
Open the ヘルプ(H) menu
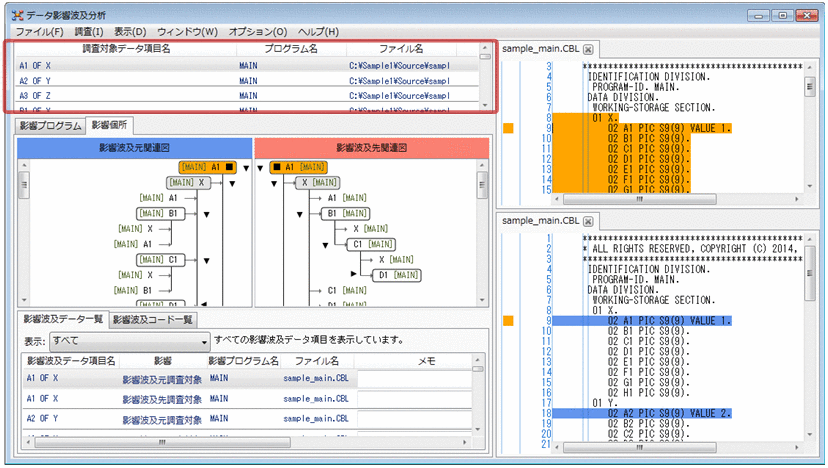pos(318,32)
